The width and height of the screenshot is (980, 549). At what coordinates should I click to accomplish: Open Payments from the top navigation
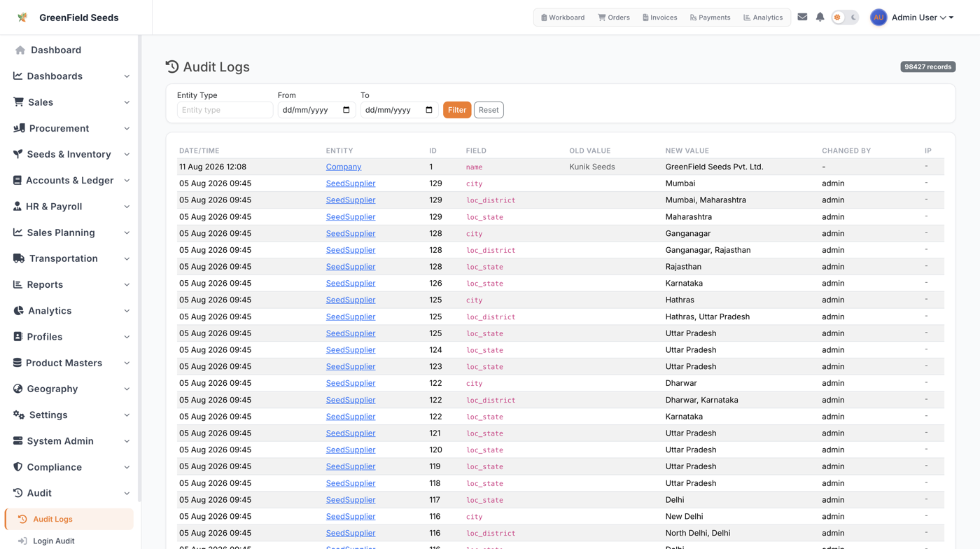[710, 18]
